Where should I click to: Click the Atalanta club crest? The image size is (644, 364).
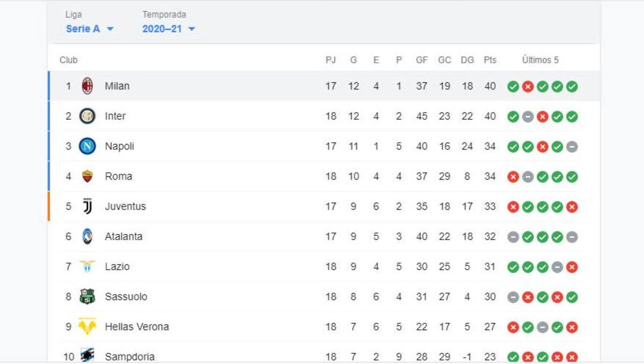pos(87,236)
